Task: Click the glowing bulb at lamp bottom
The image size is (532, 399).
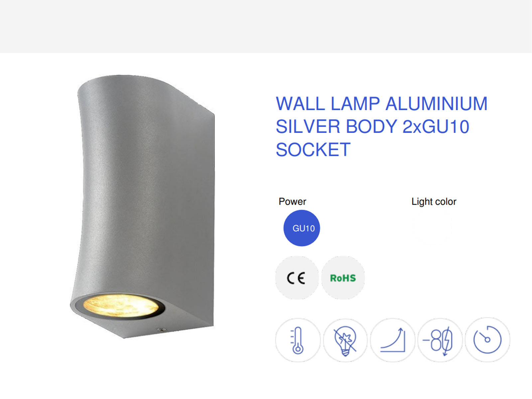Action: coord(120,306)
